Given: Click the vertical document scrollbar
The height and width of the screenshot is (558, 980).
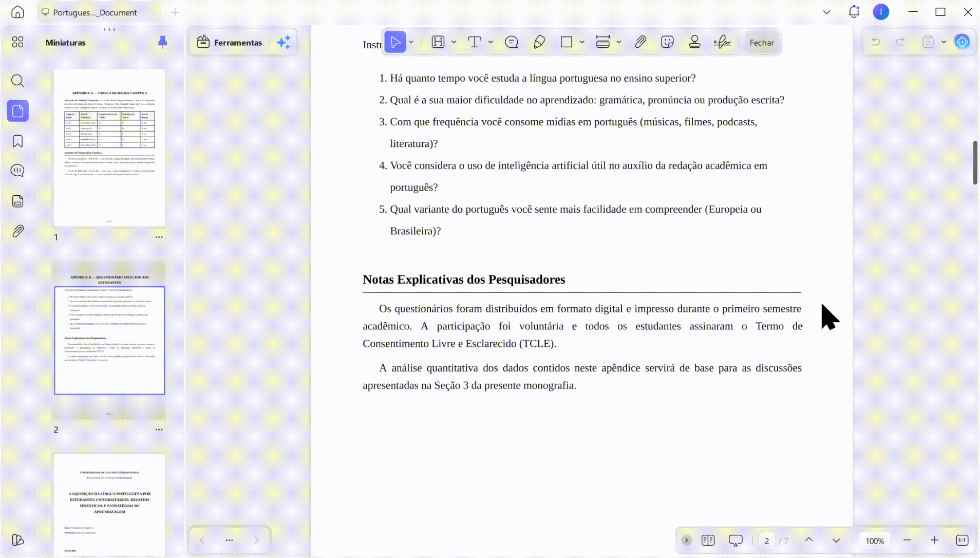Looking at the screenshot, I should tap(975, 162).
